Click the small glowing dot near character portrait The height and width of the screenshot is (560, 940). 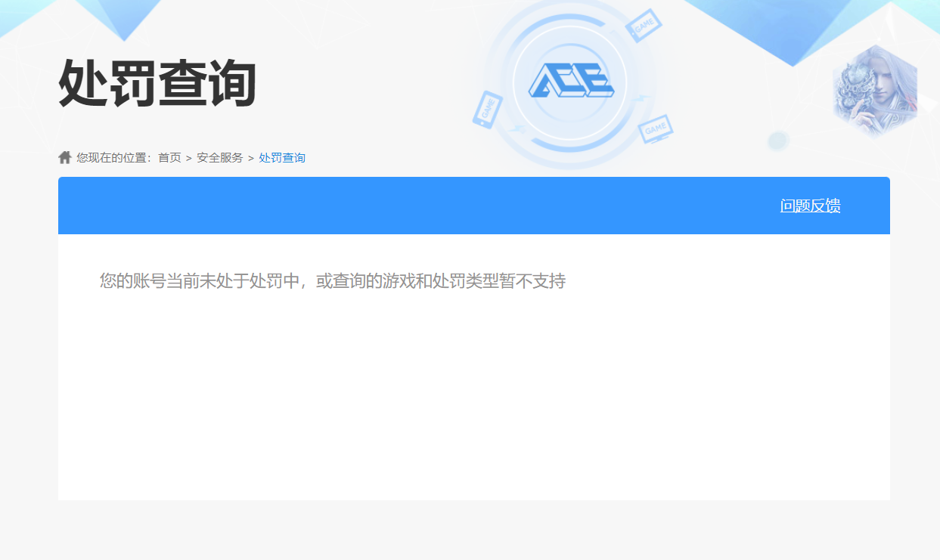[x=777, y=141]
